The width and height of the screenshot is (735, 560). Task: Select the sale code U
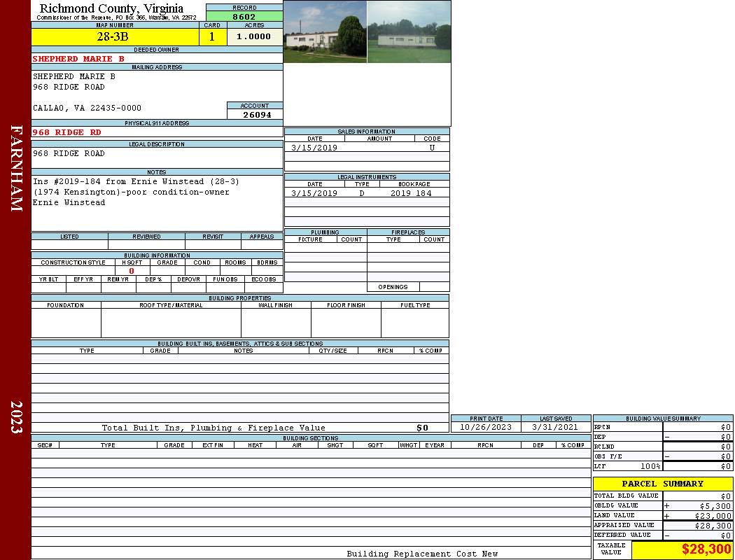[x=432, y=148]
